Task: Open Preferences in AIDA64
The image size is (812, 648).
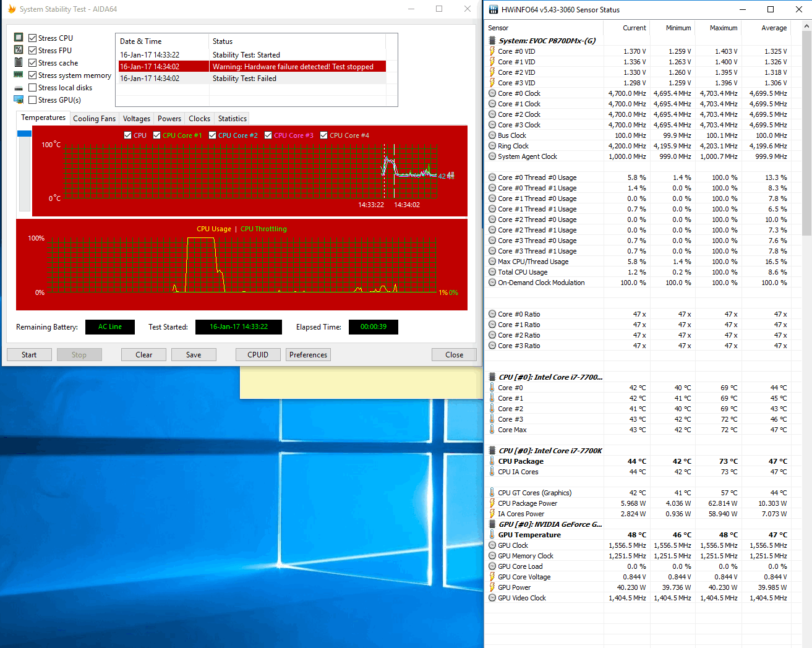Action: tap(308, 355)
